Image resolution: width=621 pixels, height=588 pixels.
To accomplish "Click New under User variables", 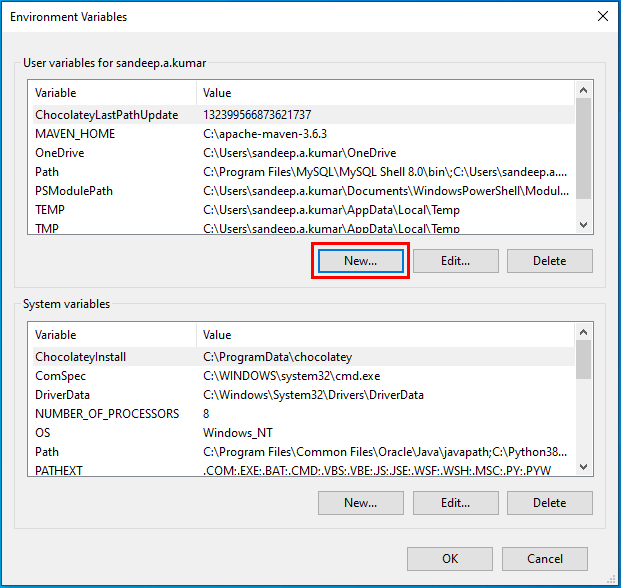I will click(361, 261).
